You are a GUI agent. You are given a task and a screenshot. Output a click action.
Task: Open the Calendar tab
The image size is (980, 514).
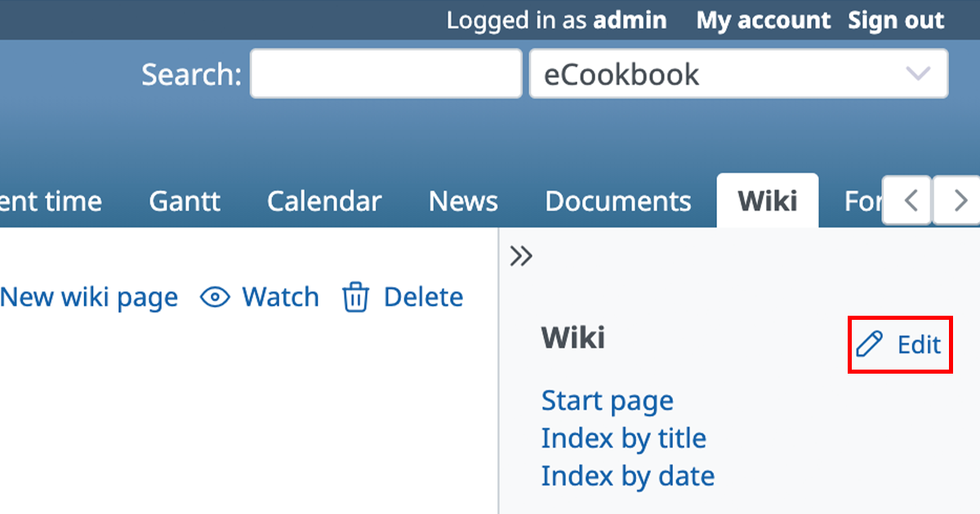324,202
